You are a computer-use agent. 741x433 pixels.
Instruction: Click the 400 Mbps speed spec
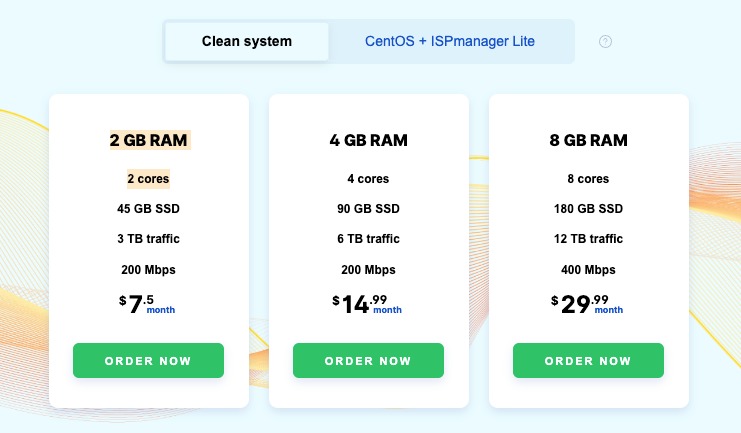[x=588, y=270]
